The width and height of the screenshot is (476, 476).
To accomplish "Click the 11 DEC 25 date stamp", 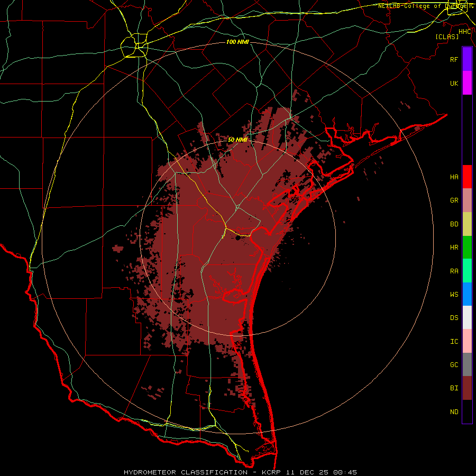I will point(307,472).
